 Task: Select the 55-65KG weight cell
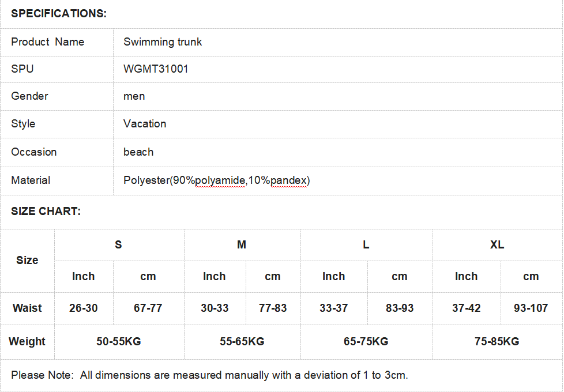(242, 342)
